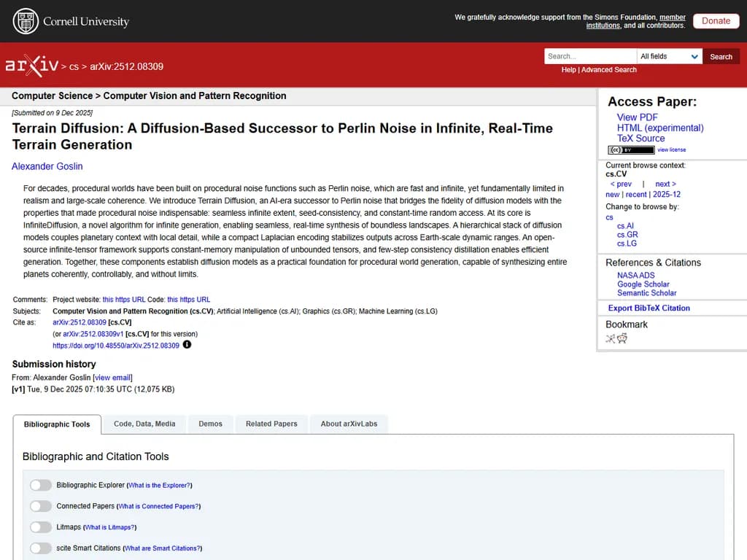Open author Alexander Goslin link
Viewport: 747px width, 560px height.
(47, 166)
